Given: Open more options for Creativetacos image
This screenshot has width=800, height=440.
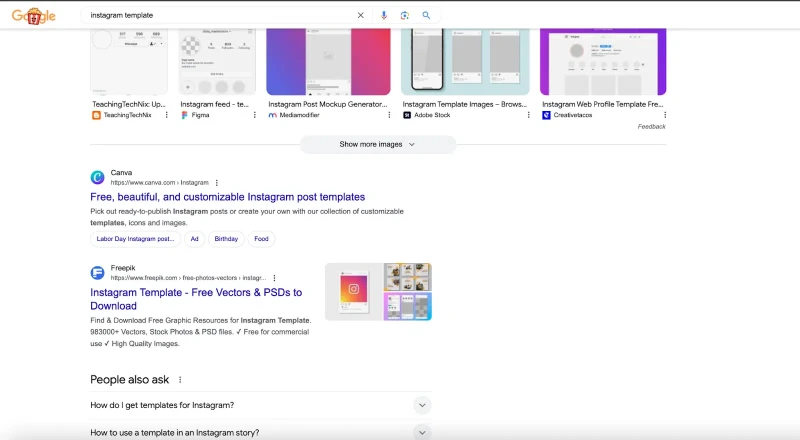Looking at the screenshot, I should [665, 115].
